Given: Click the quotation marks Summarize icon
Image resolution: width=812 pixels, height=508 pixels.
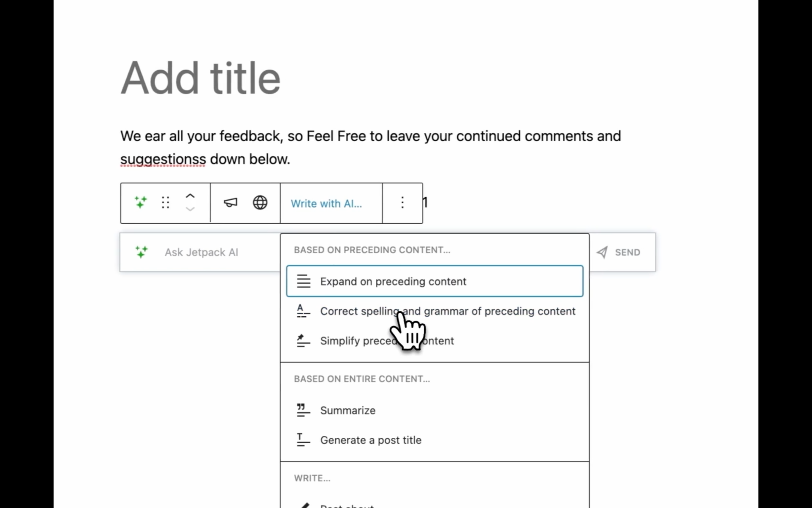Looking at the screenshot, I should click(x=303, y=410).
